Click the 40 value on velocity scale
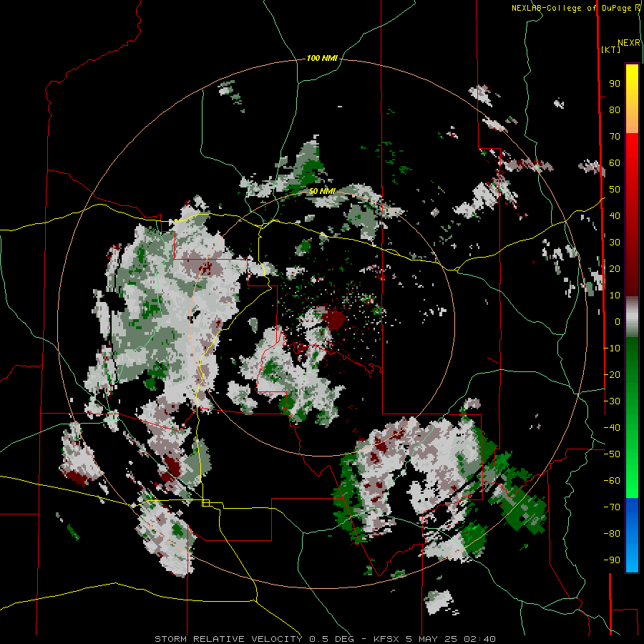Screen dimensions: 644x644 (x=615, y=215)
